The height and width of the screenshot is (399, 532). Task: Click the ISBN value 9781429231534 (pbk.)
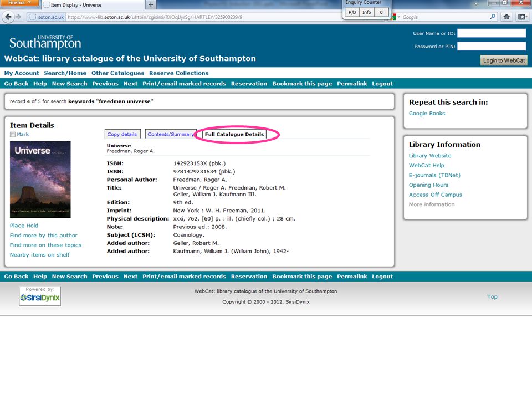pyautogui.click(x=204, y=172)
